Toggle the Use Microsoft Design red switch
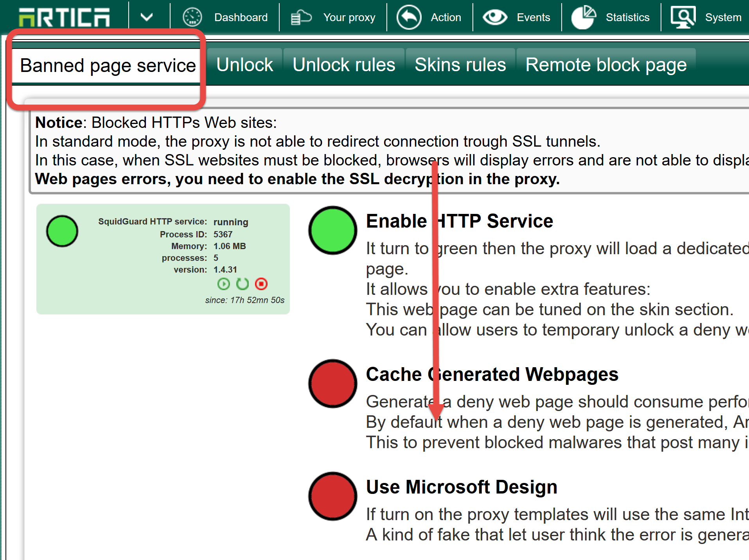Screen dimensions: 749x560 (333, 496)
